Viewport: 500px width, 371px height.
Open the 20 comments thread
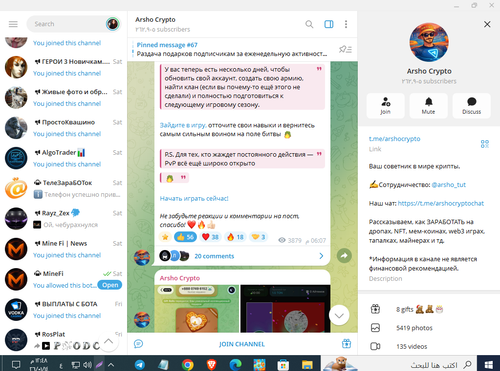coord(214,256)
